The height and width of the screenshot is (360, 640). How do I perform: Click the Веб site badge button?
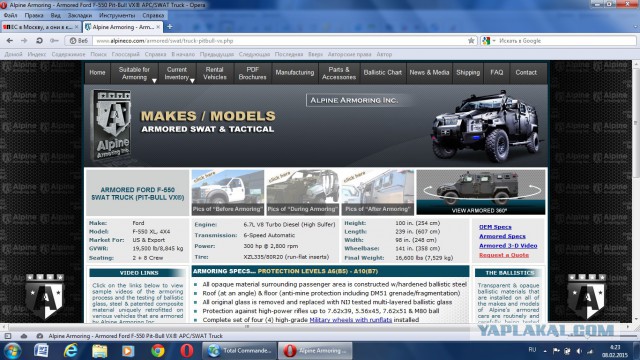coord(78,41)
